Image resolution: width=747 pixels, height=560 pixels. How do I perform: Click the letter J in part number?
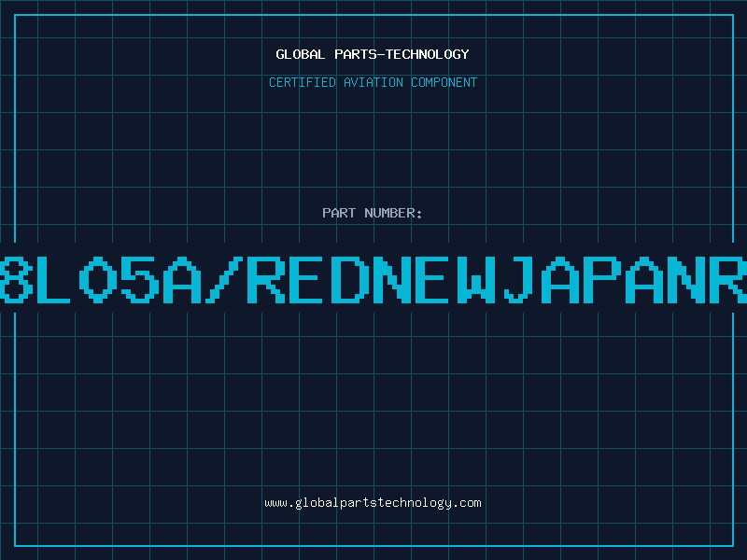point(519,280)
